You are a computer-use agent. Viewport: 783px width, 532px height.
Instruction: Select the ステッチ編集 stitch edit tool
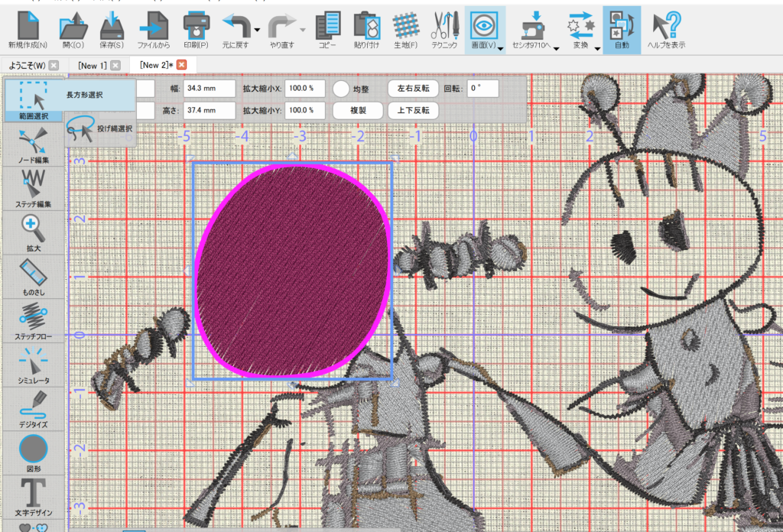coord(33,186)
